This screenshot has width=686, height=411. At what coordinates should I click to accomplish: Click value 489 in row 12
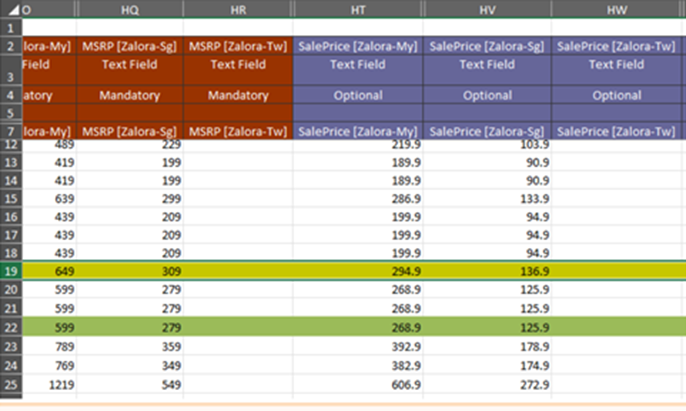pos(64,145)
